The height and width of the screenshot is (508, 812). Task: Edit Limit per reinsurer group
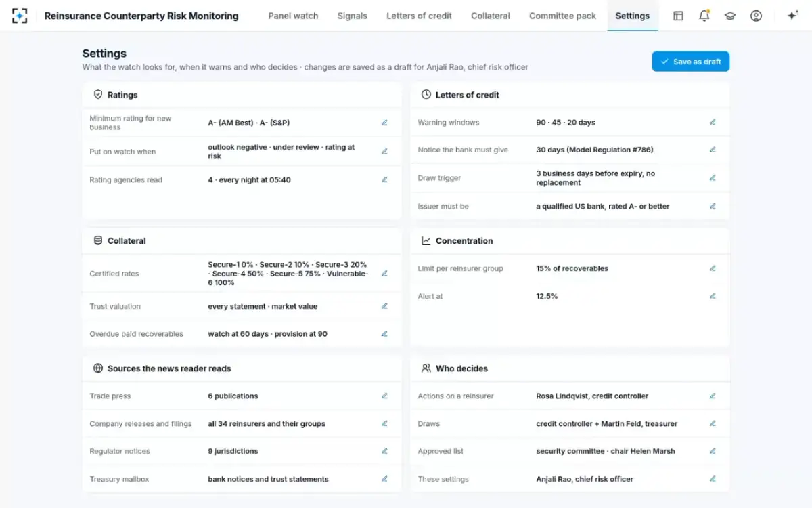[x=713, y=268]
